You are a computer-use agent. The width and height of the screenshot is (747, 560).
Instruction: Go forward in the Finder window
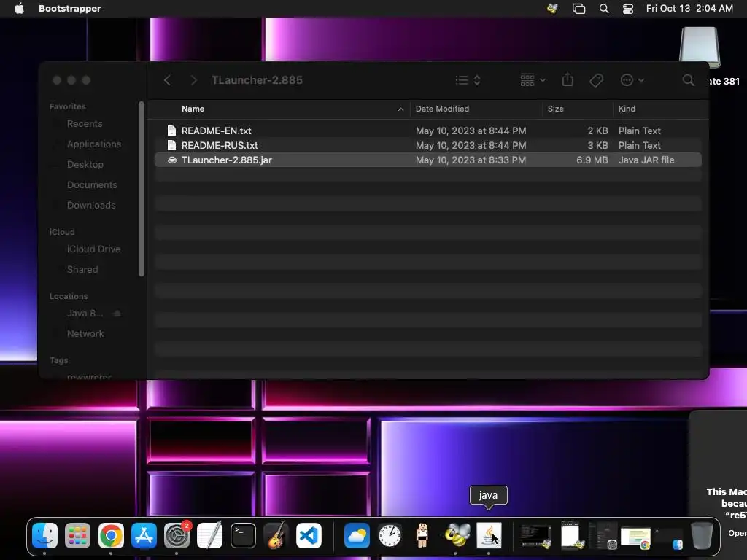click(x=193, y=80)
